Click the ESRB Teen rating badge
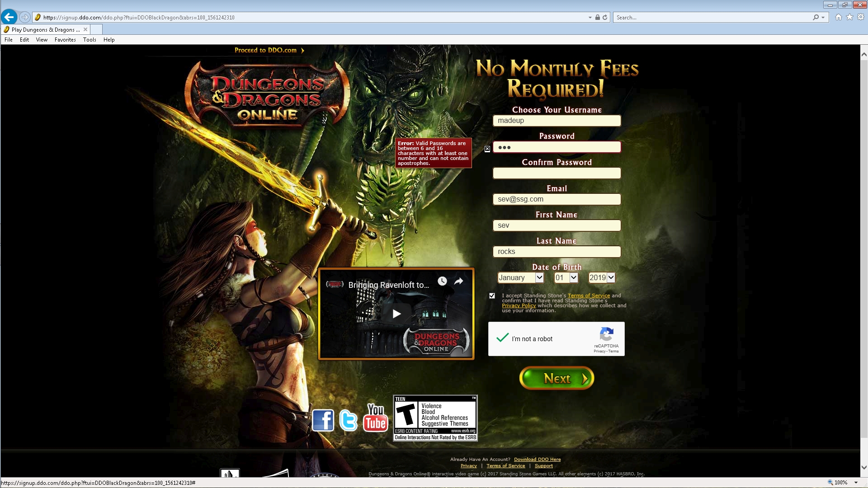The height and width of the screenshot is (488, 868). [x=435, y=418]
